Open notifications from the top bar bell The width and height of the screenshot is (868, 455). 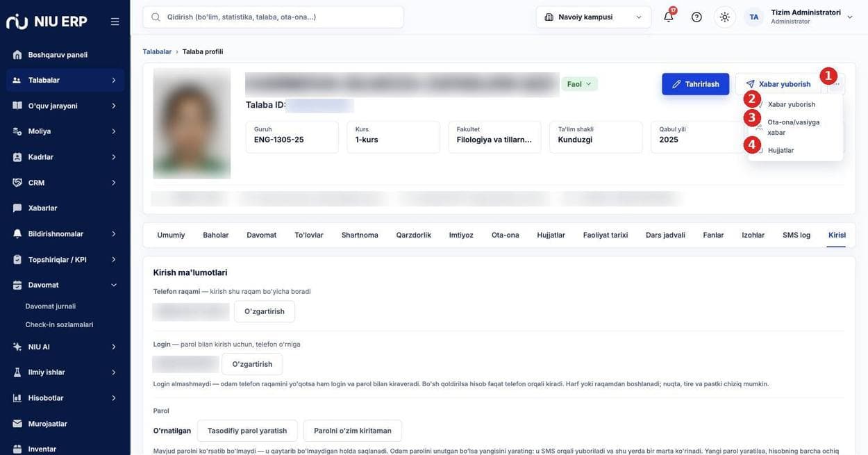click(x=669, y=17)
